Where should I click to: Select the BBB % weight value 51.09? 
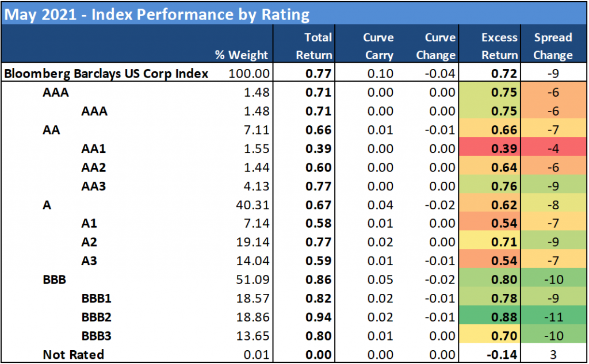pyautogui.click(x=253, y=280)
